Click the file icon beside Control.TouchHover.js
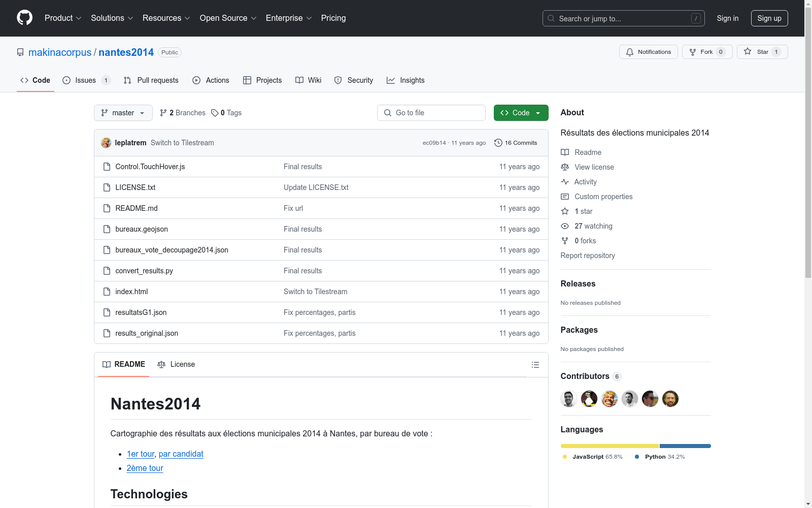 107,167
